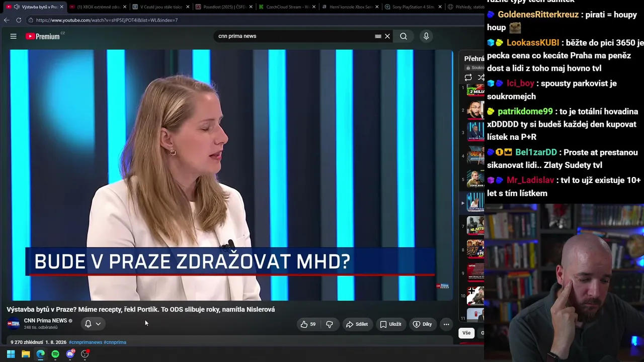644x362 pixels.
Task: Click the video title Výstavba bytů v Praze
Action: pos(140,310)
